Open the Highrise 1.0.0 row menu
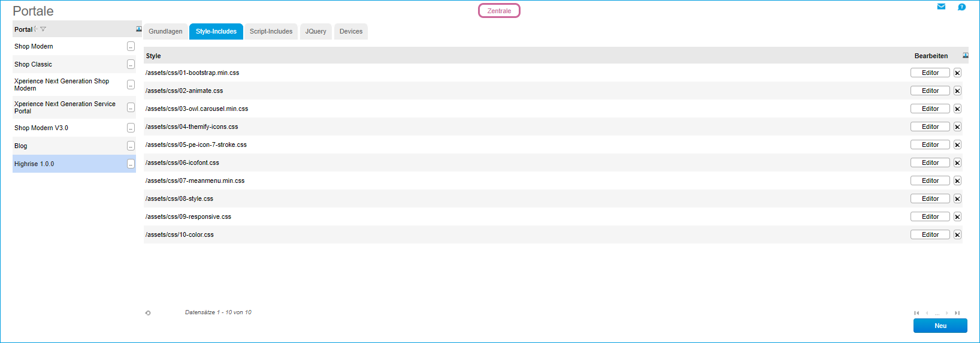Viewport: 980px width, 343px height. pos(131,164)
